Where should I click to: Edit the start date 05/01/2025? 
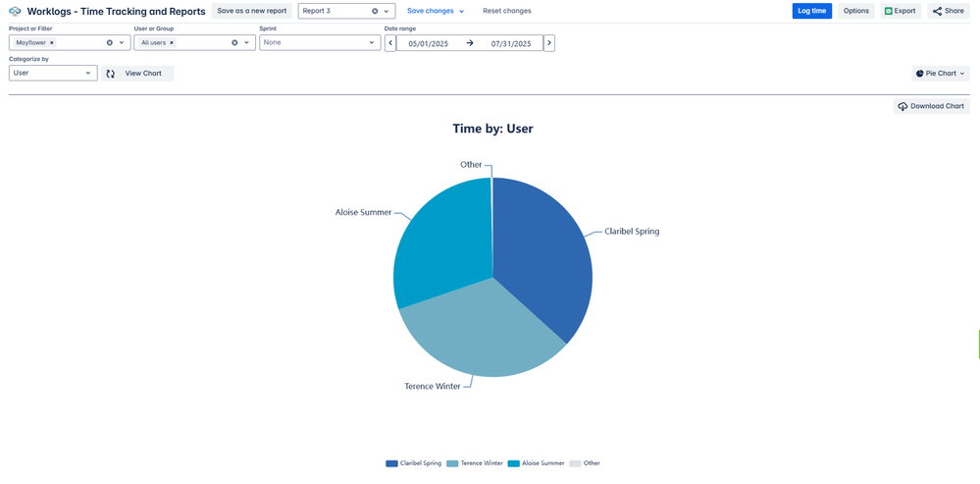429,44
